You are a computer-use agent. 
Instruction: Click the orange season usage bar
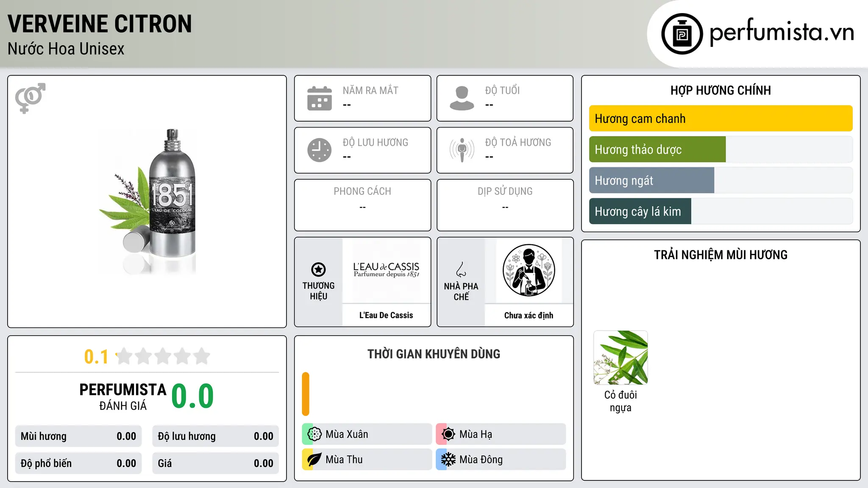click(x=306, y=394)
